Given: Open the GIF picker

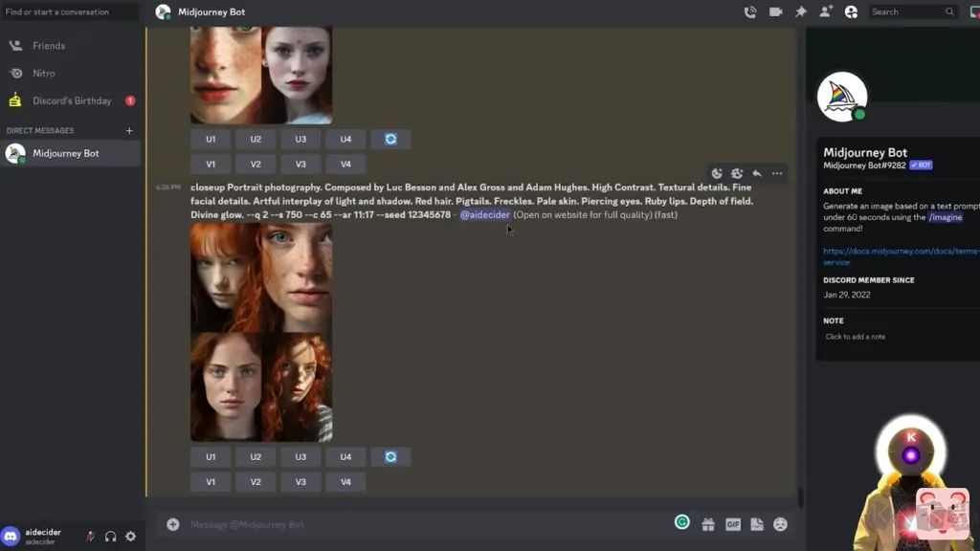Looking at the screenshot, I should 732,524.
